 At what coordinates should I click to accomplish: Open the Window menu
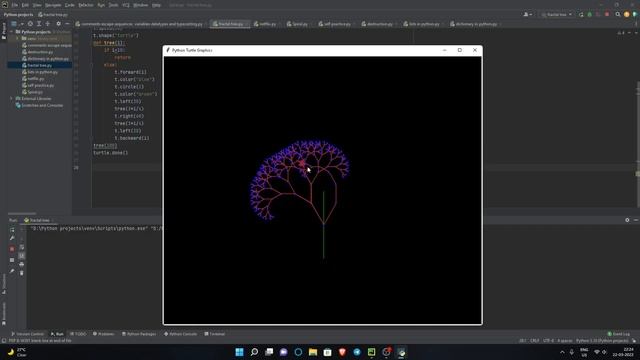click(x=140, y=5)
